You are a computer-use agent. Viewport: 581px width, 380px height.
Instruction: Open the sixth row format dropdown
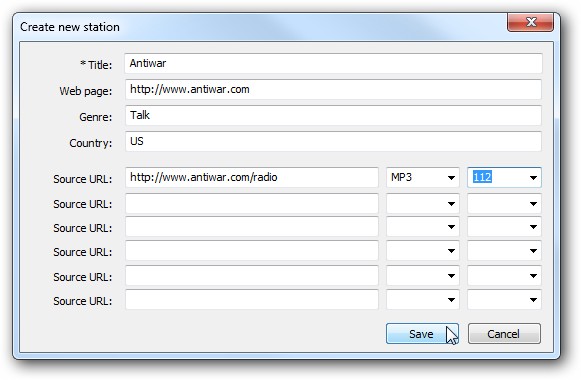pyautogui.click(x=422, y=300)
